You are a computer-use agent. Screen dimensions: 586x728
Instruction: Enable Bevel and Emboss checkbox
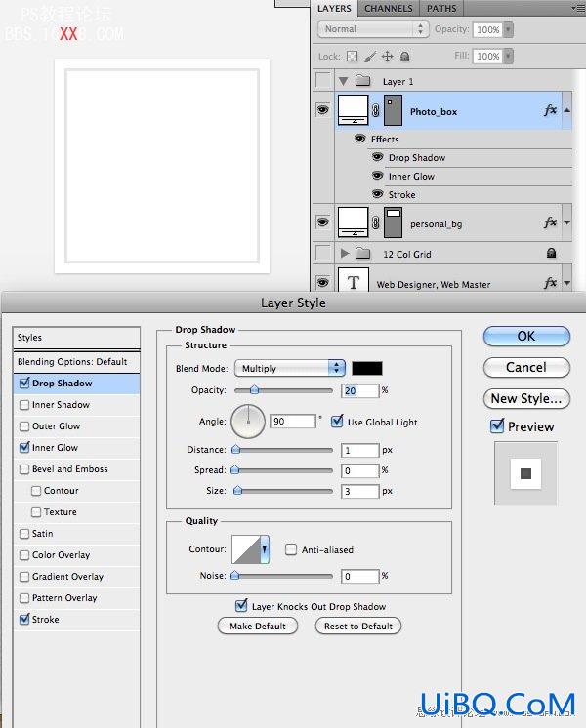(24, 469)
